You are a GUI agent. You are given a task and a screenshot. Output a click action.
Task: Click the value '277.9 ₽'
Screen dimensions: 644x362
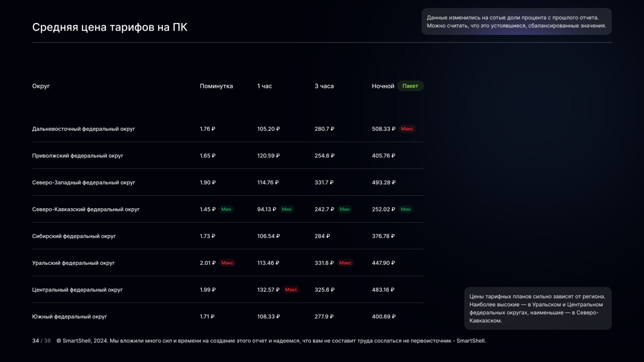pos(324,317)
